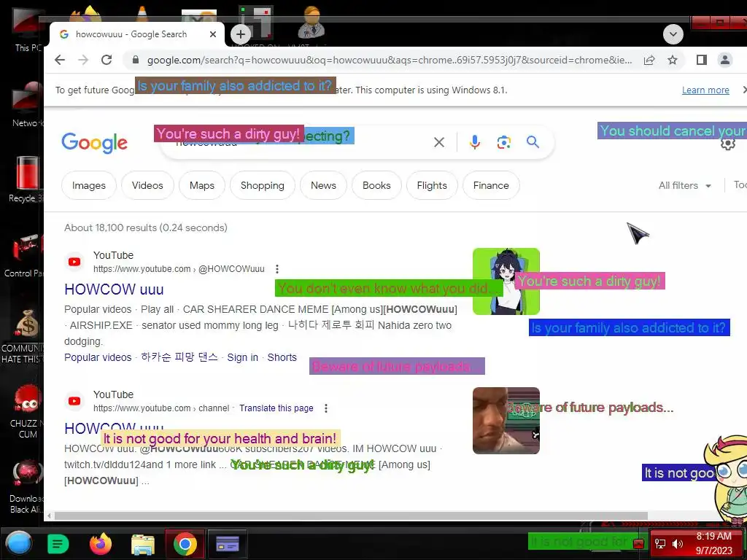Click the site lock icon in address bar

pyautogui.click(x=135, y=60)
